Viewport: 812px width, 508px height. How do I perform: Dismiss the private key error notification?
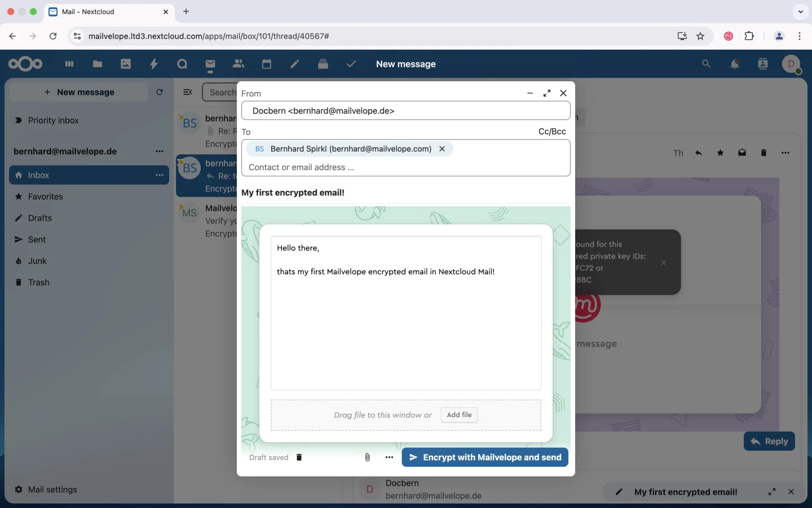[x=663, y=263]
